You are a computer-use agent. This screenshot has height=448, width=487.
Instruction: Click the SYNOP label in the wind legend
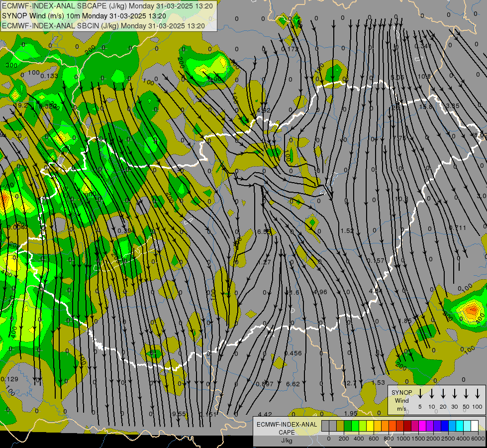401,392
